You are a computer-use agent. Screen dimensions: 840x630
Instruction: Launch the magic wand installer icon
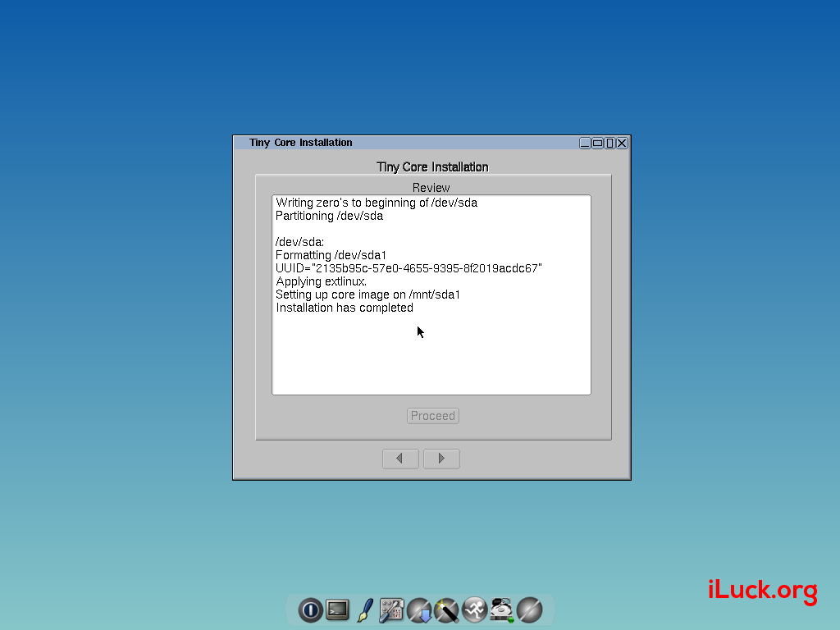447,610
